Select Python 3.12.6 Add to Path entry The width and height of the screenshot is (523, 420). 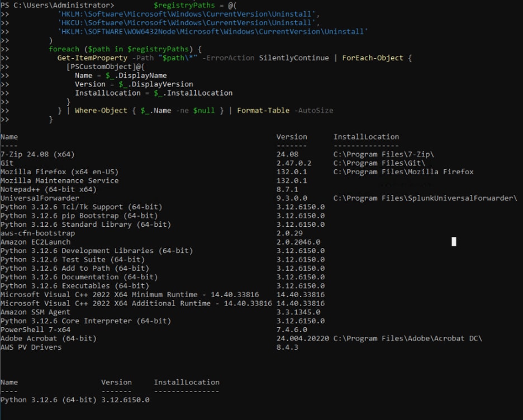(75, 268)
